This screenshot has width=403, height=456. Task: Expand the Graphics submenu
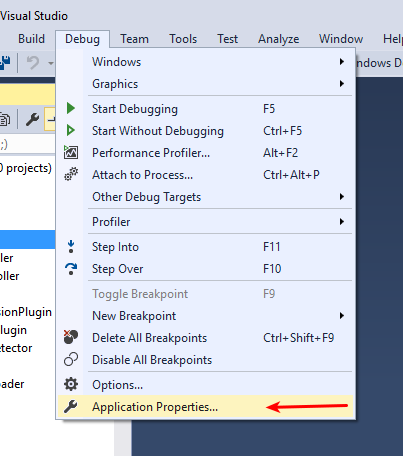click(x=342, y=84)
